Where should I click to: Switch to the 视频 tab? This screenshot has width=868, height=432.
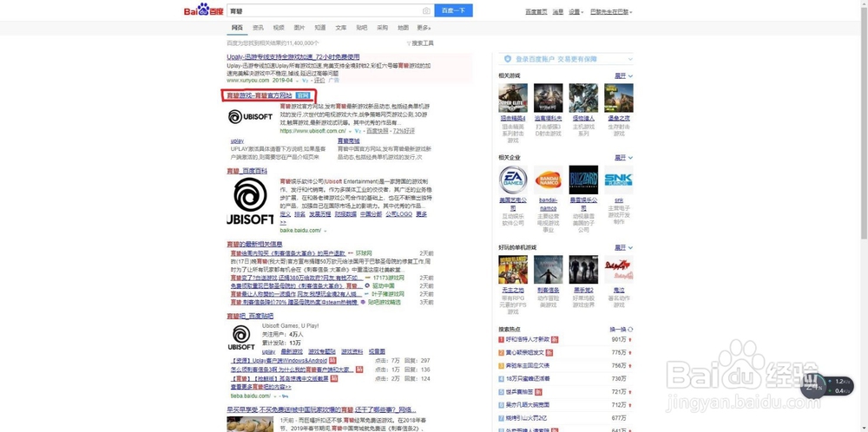[279, 28]
